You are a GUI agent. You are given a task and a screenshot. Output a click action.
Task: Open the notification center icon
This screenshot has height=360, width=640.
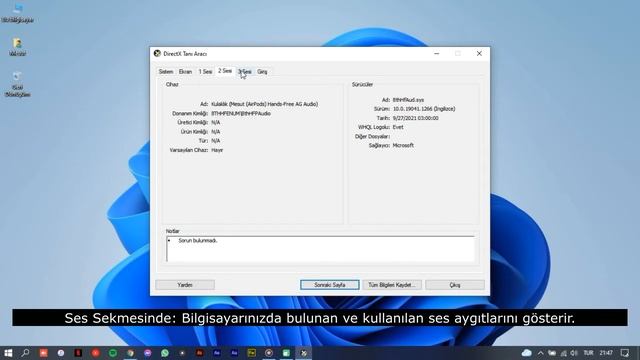(625, 353)
